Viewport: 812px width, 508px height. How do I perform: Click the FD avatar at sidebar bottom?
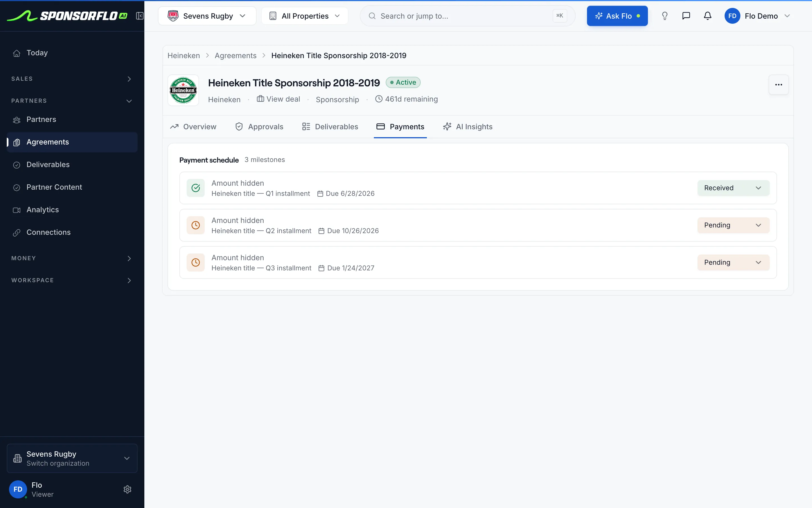coord(18,489)
